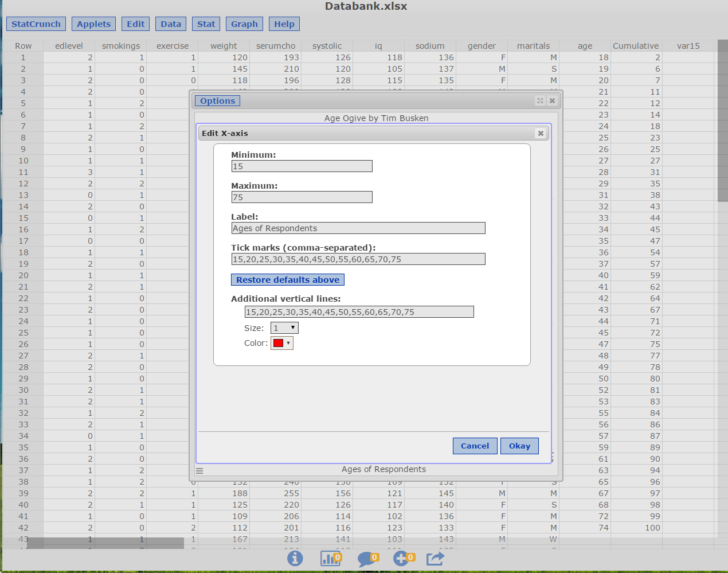Open the line Size dropdown
728x573 pixels.
click(x=284, y=328)
